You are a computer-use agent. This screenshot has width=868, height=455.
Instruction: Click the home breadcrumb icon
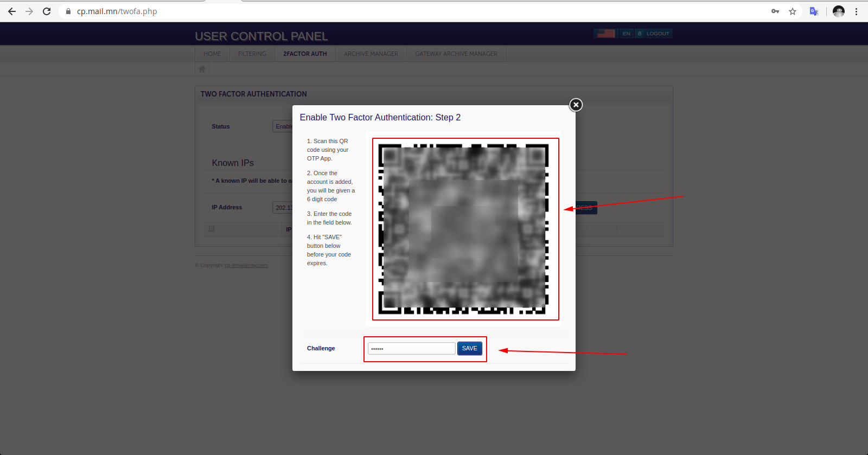[202, 69]
